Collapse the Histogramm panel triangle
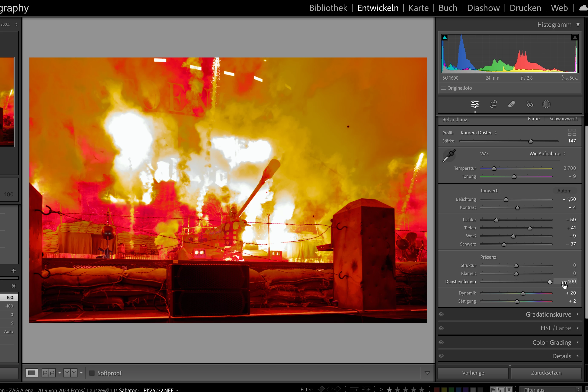Image resolution: width=588 pixels, height=392 pixels. [x=578, y=24]
